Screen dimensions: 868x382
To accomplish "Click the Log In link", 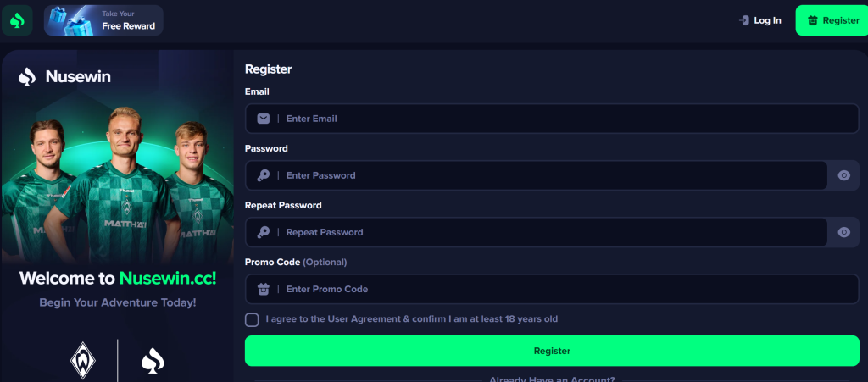I will click(759, 20).
